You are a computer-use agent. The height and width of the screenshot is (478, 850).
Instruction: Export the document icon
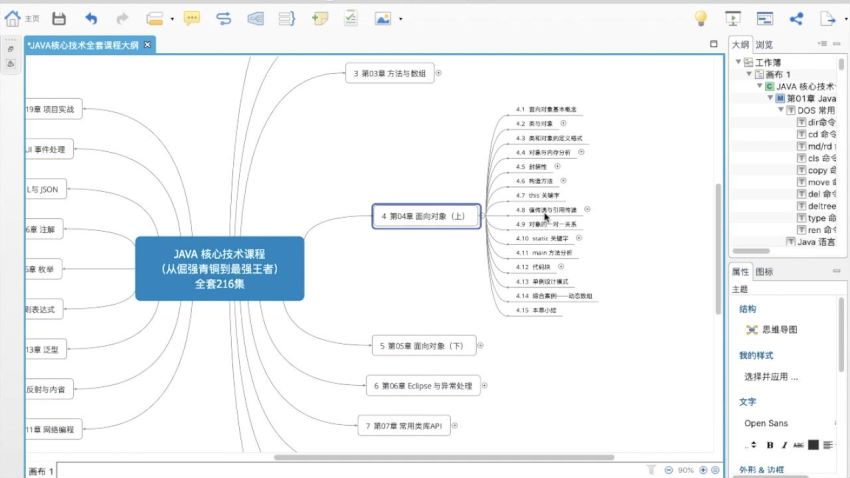827,18
